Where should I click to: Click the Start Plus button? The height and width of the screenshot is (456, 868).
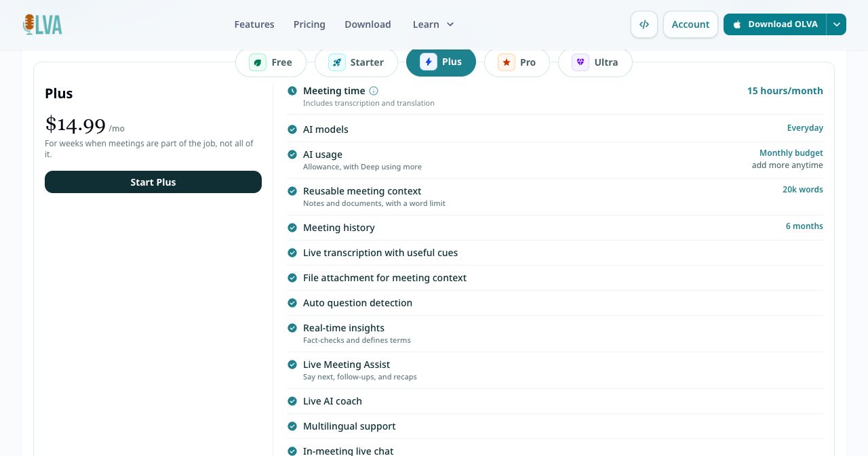click(x=153, y=182)
